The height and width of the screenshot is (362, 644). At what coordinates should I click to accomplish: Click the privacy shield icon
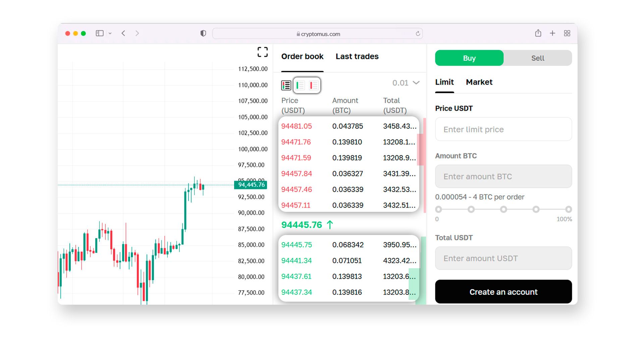[x=203, y=33]
